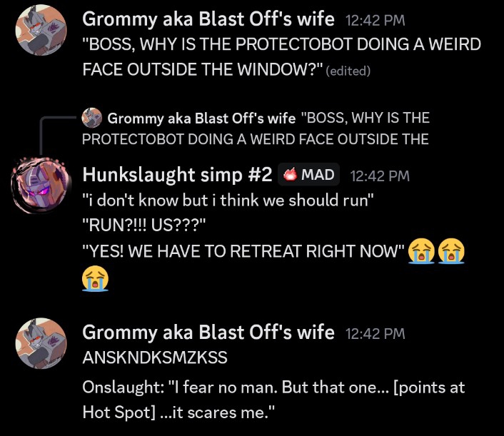This screenshot has height=436, width=504.
Task: Select the bottom Grommy aka Blast Off's wife username
Action: tap(208, 333)
